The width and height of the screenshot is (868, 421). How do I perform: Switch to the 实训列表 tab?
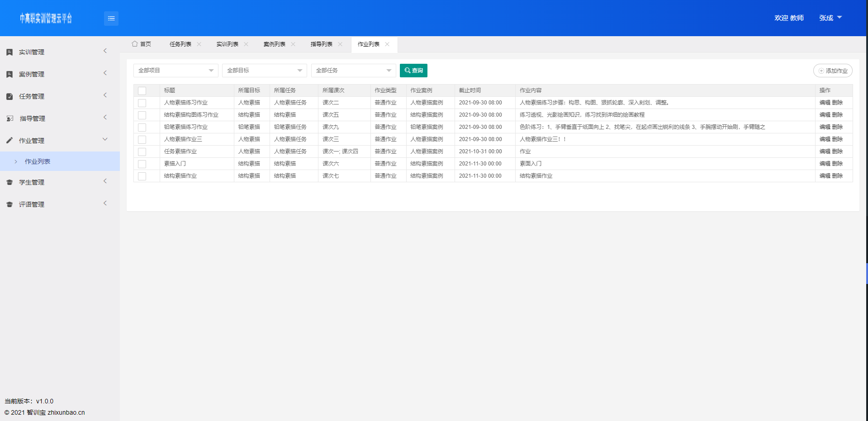click(x=227, y=44)
